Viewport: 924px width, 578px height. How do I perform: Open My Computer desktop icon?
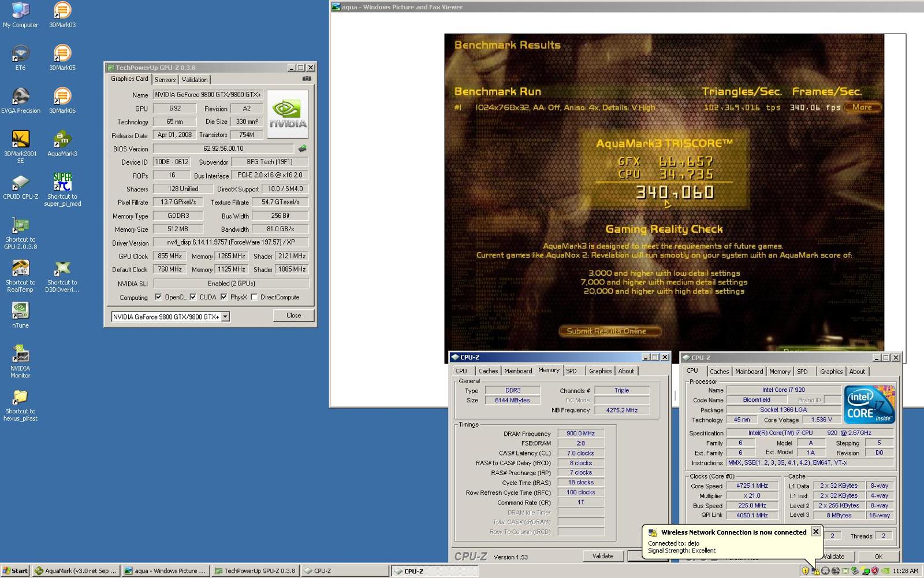pyautogui.click(x=20, y=15)
